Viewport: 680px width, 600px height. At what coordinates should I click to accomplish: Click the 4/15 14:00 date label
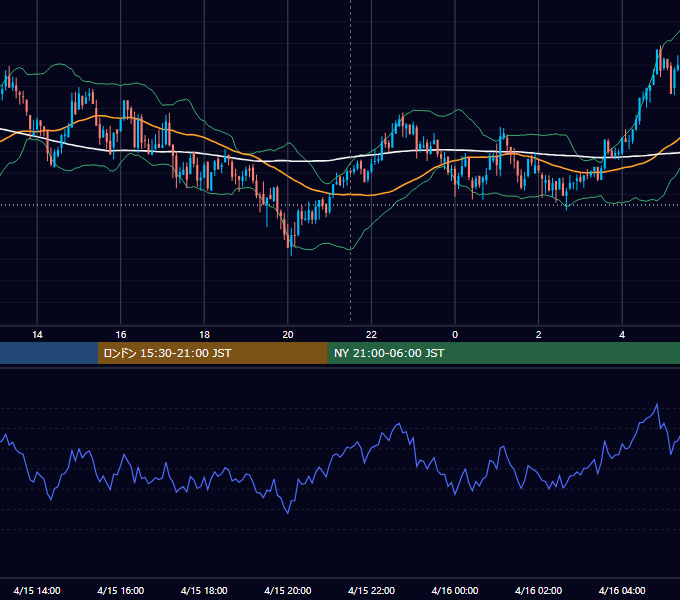point(37,590)
